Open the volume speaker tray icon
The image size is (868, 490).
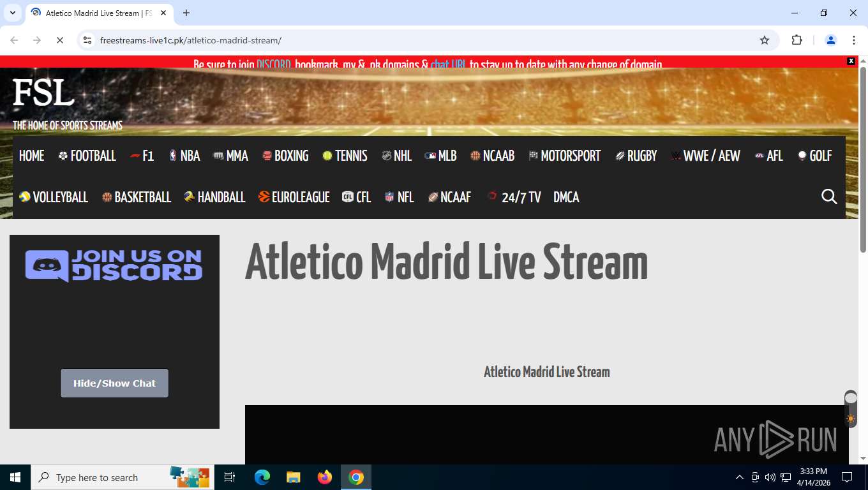tap(770, 477)
